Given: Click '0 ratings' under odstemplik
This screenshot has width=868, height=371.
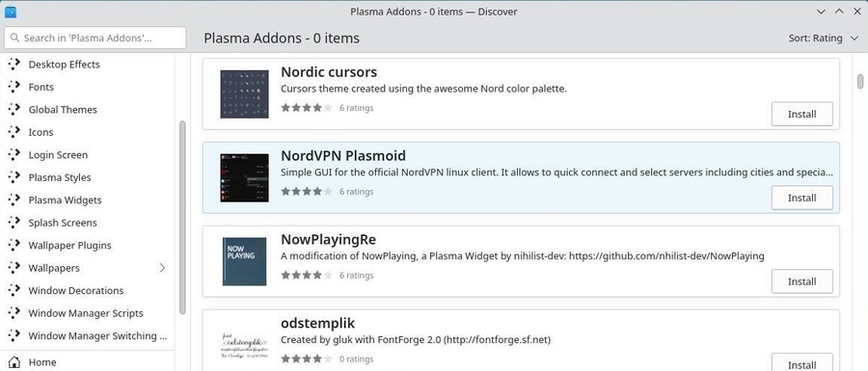Looking at the screenshot, I should point(356,358).
